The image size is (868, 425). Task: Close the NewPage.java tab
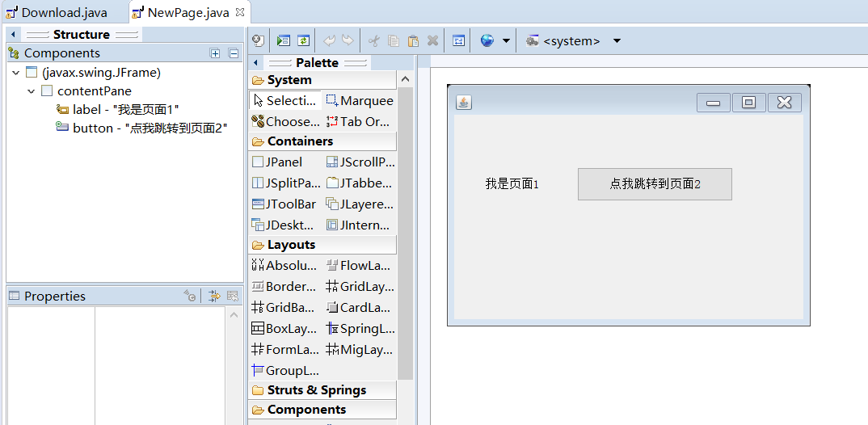tap(240, 11)
